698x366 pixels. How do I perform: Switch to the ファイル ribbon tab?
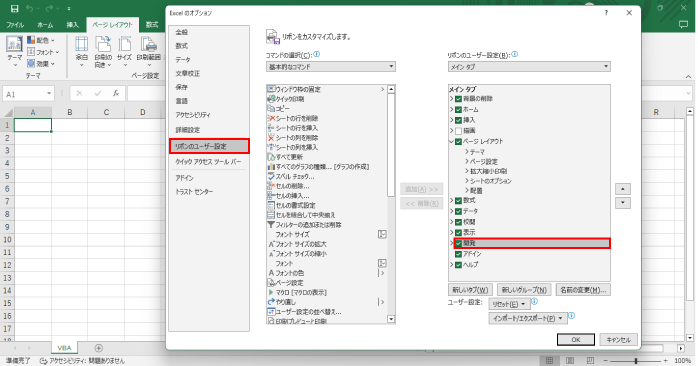[x=15, y=25]
